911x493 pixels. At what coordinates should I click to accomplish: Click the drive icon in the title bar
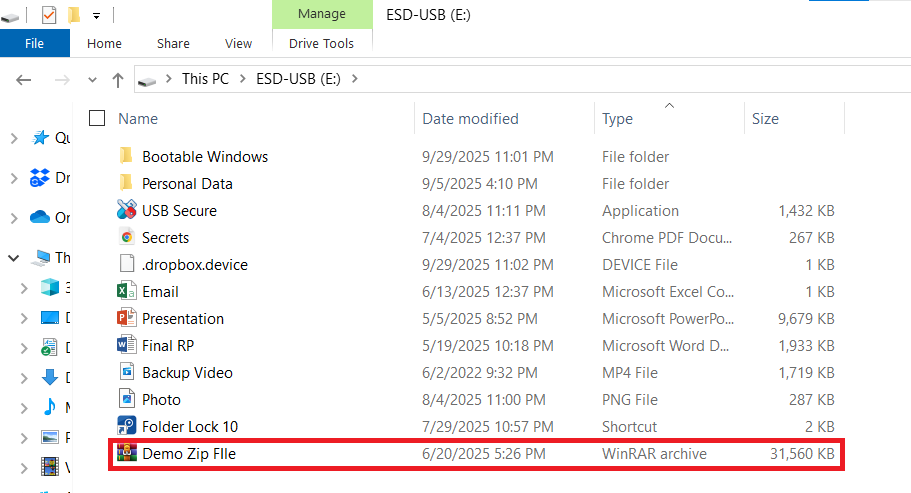pyautogui.click(x=10, y=18)
